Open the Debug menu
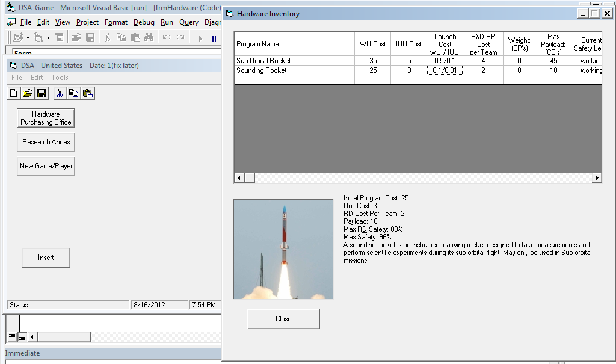Screen dimensions: 616x364 144,22
